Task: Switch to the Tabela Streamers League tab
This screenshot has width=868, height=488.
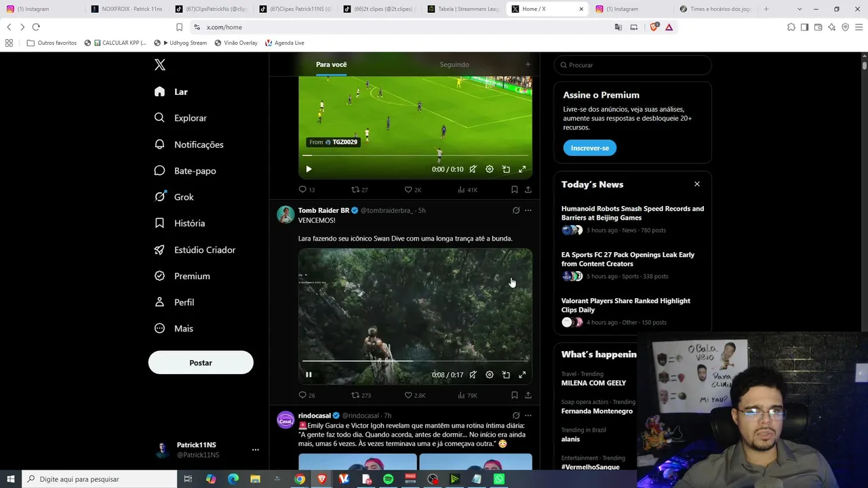Action: (464, 9)
